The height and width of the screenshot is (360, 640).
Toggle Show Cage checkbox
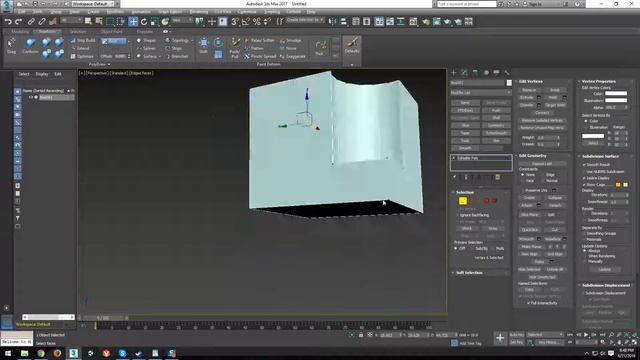[x=584, y=185]
